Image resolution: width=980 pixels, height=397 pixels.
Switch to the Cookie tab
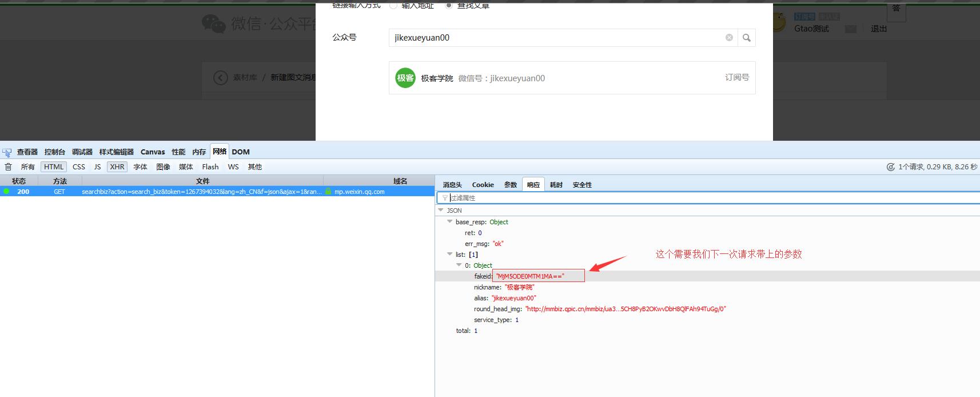click(x=483, y=185)
